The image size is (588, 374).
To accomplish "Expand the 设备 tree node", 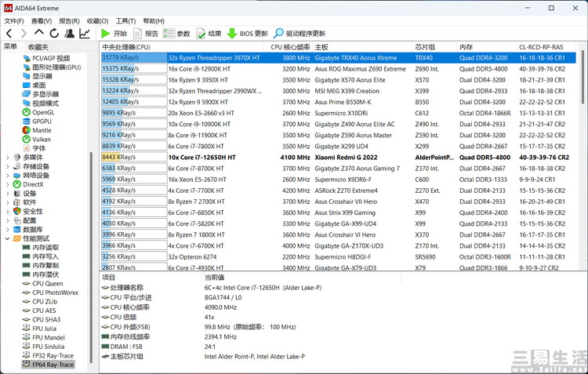I will pos(8,194).
